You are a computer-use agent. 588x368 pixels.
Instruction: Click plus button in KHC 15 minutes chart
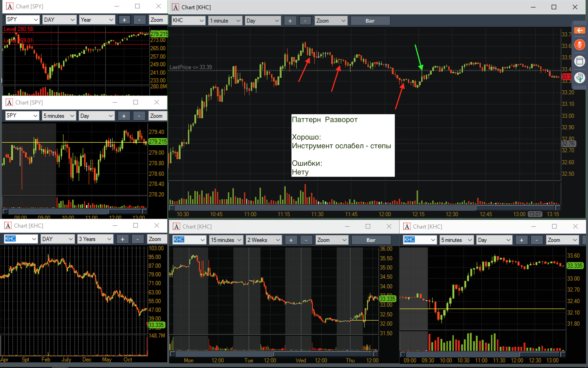pyautogui.click(x=291, y=240)
